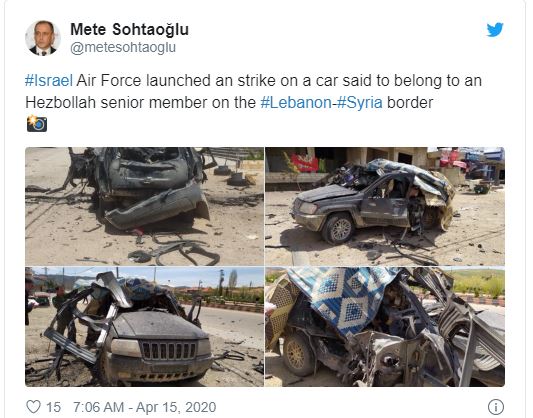Open the @metesohtaoglu handle link
The height and width of the screenshot is (418, 533).
click(x=123, y=48)
